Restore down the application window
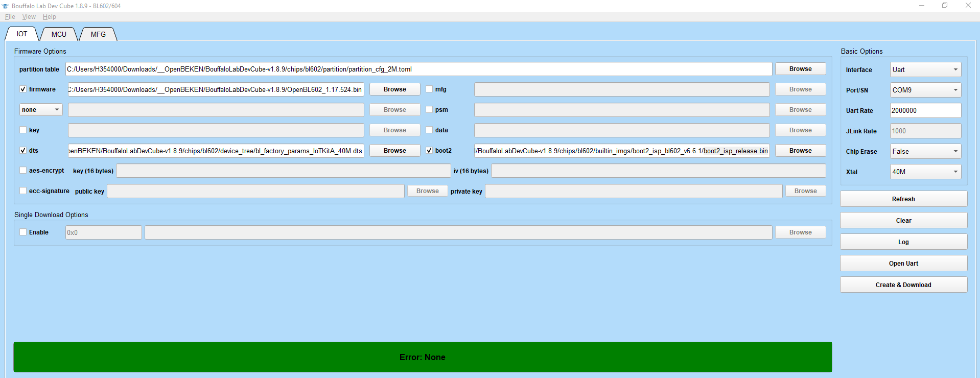The image size is (980, 378). 945,6
